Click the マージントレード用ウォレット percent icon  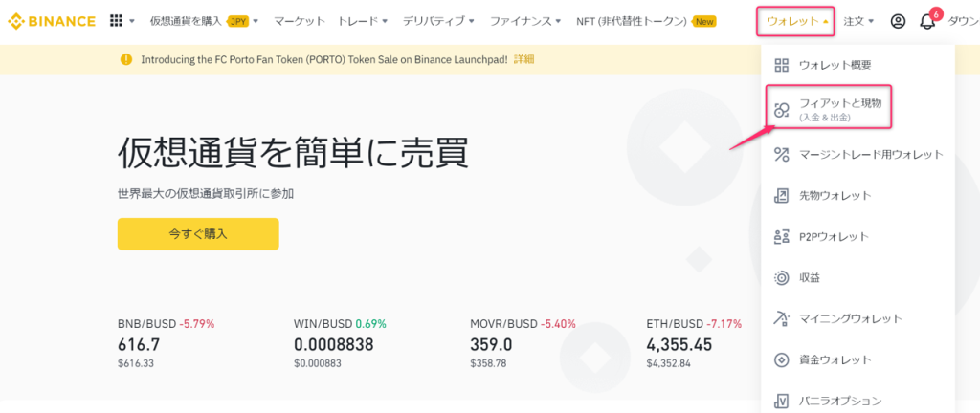781,154
